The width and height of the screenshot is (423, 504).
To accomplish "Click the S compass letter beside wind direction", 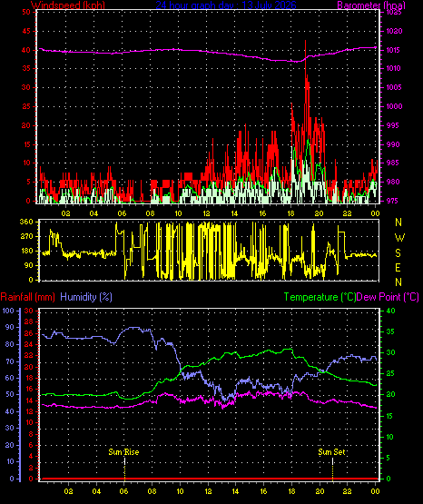I will point(398,253).
